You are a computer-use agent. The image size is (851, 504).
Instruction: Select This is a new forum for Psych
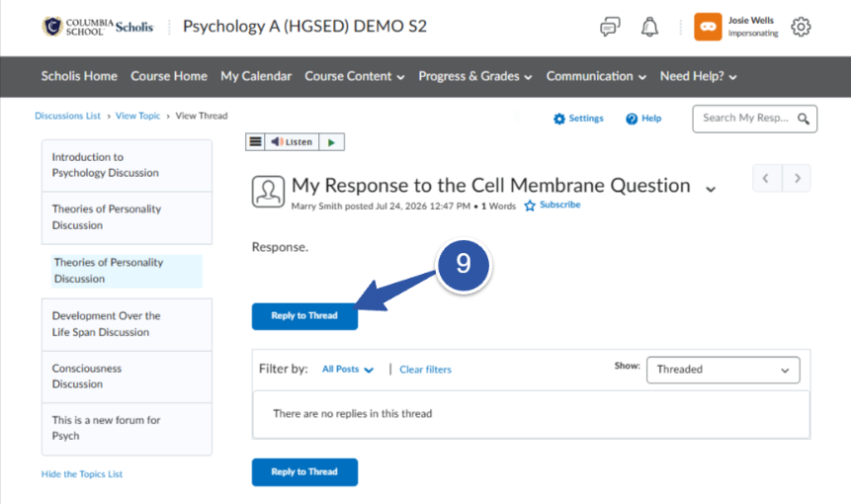coord(127,428)
